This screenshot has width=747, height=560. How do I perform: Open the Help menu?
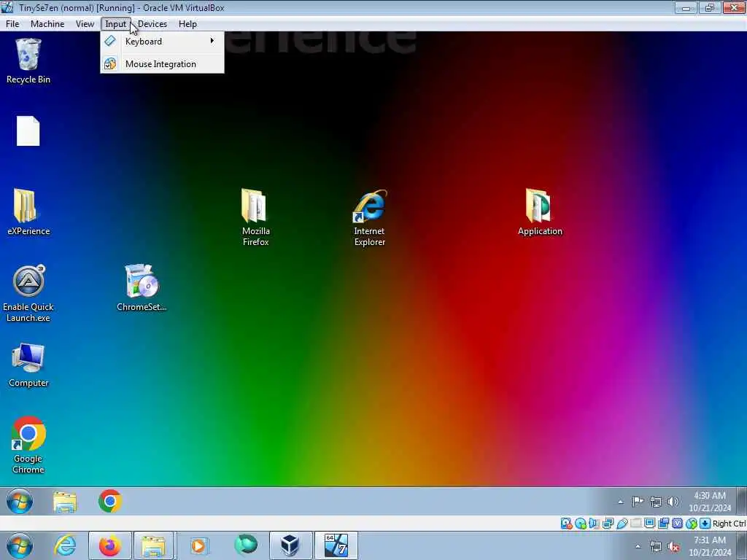coord(187,24)
